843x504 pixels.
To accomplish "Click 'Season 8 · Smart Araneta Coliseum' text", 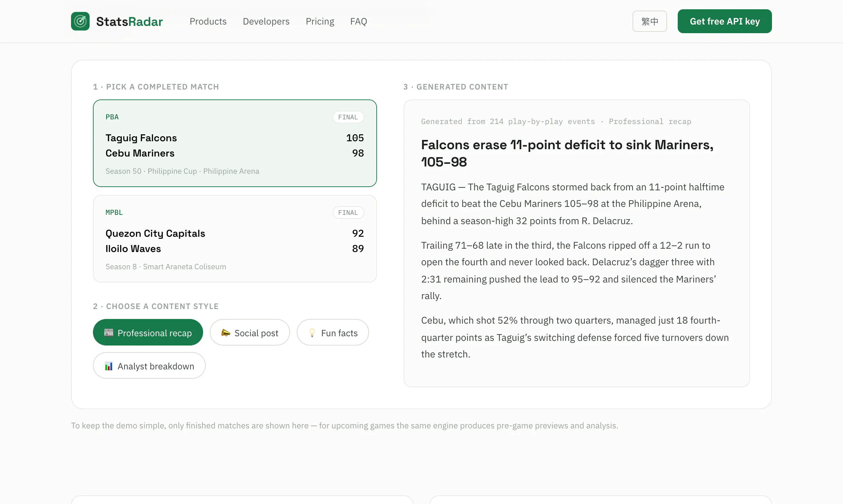I will point(166,267).
